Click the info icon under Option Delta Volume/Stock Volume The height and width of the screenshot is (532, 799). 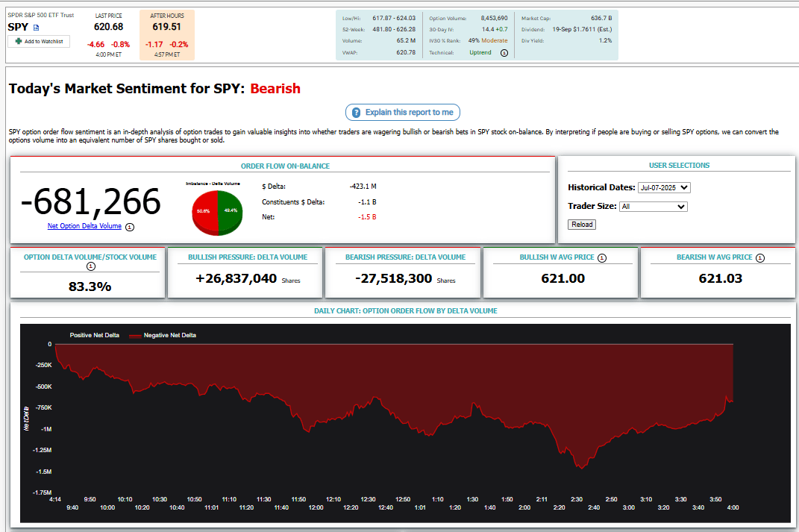click(x=91, y=266)
